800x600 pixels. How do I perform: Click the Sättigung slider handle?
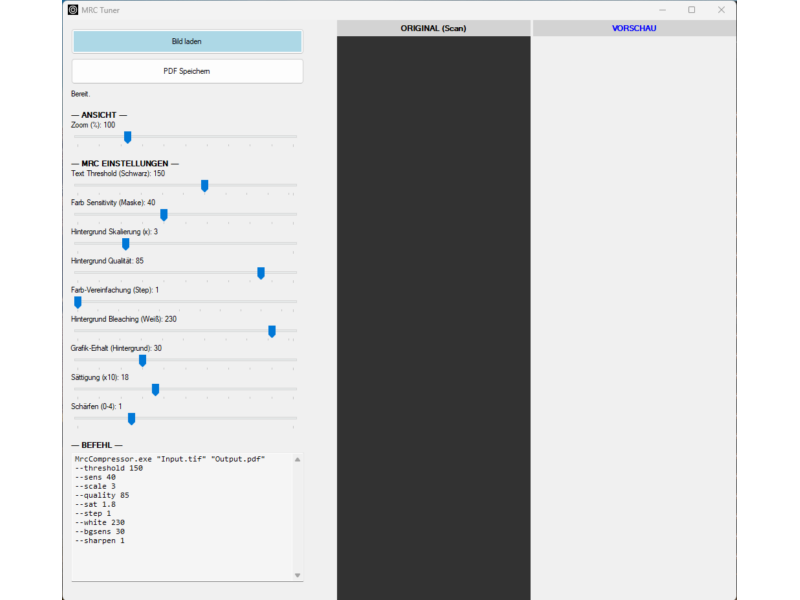(155, 389)
